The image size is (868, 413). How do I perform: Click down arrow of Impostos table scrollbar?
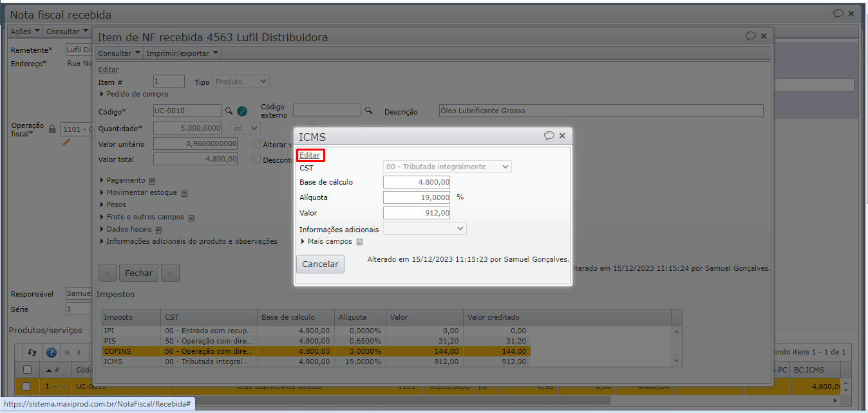(x=676, y=362)
